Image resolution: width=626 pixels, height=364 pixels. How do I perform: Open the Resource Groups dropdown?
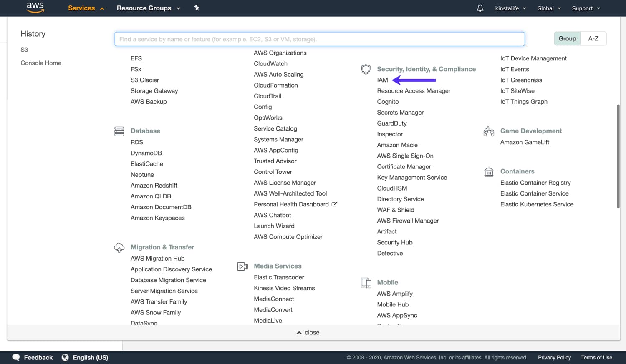coord(148,8)
